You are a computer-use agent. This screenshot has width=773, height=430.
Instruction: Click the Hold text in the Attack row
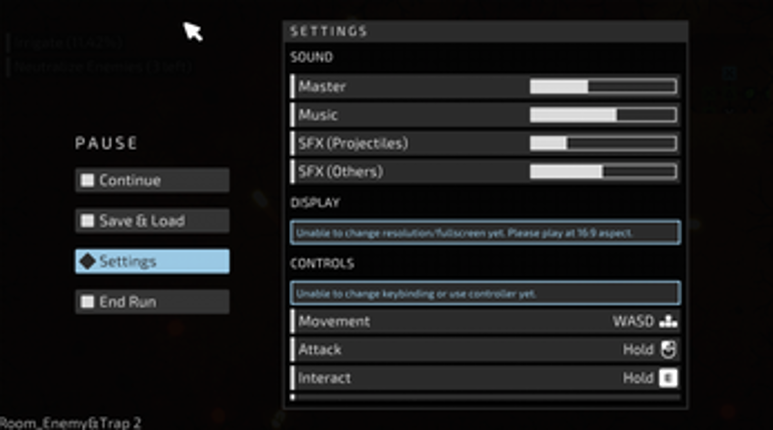638,350
